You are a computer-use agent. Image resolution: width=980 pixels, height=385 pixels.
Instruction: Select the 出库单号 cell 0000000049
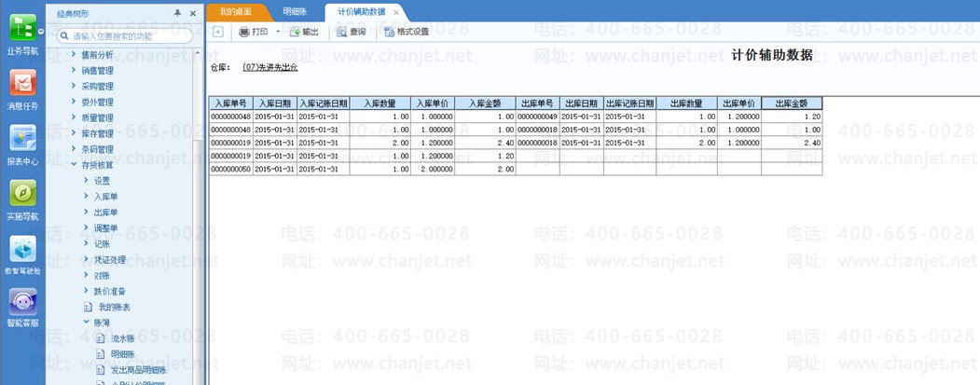pyautogui.click(x=537, y=117)
